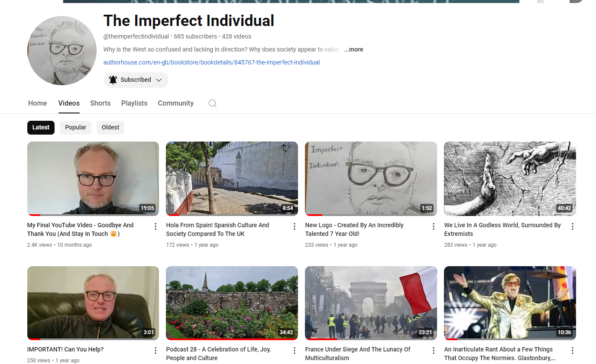Expand channel description with ...more

click(x=353, y=49)
